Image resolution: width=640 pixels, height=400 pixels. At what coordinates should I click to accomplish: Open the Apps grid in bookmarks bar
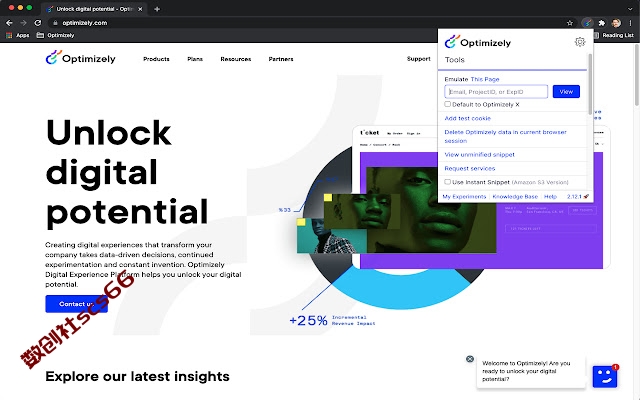click(x=18, y=36)
